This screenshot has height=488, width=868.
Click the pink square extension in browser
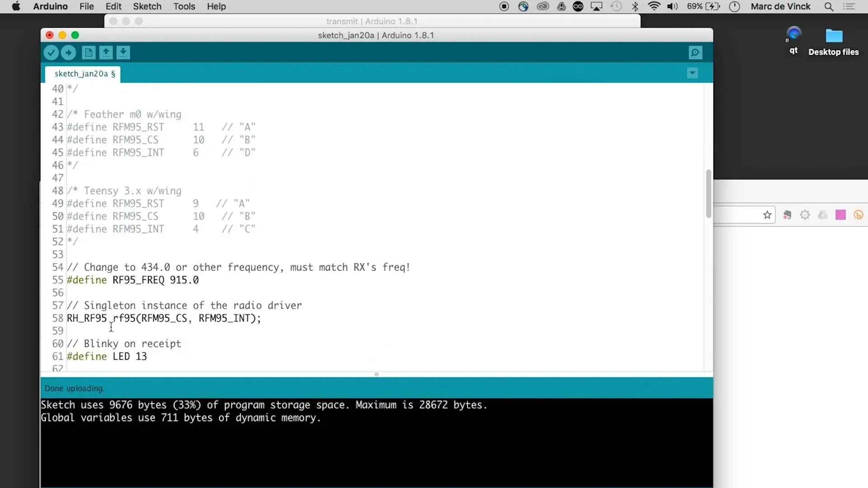pos(840,215)
